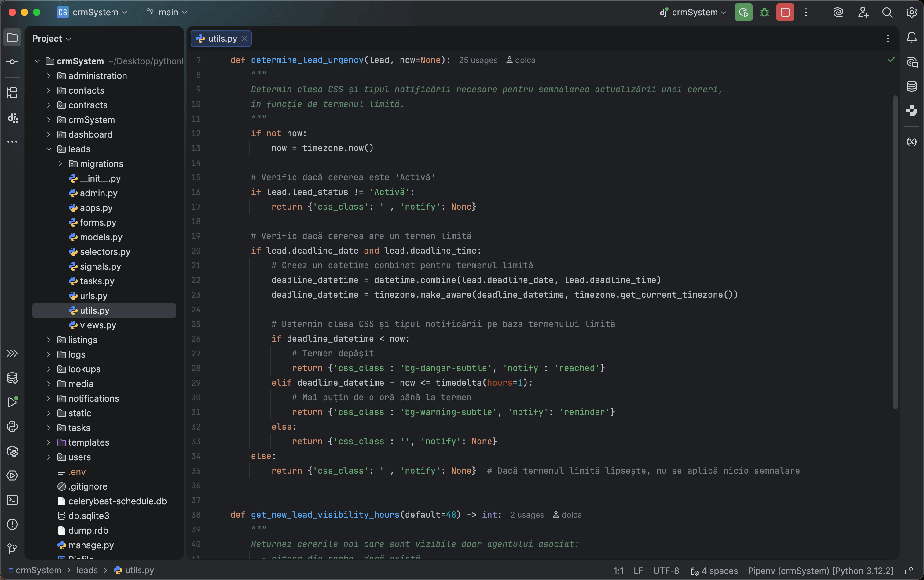Open the Problems tool window icon
The image size is (924, 580).
click(x=12, y=525)
